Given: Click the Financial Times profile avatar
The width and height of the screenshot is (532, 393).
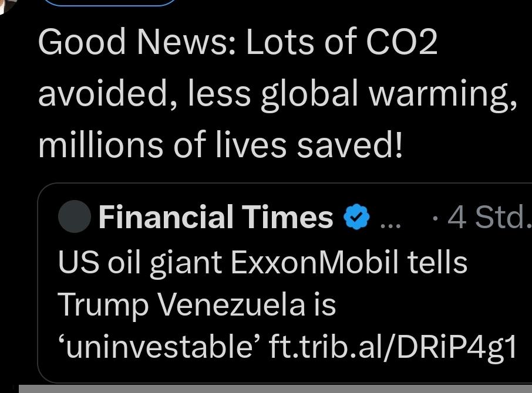Looking at the screenshot, I should [x=75, y=218].
